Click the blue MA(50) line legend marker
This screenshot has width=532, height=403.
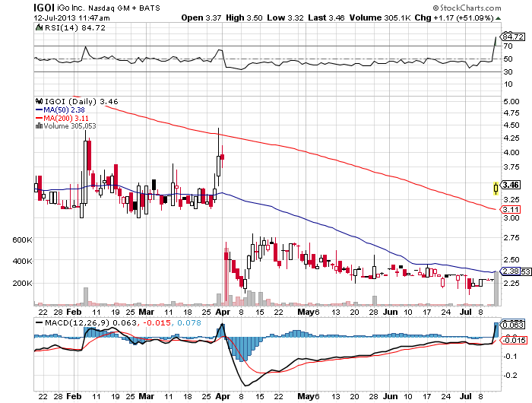point(39,110)
